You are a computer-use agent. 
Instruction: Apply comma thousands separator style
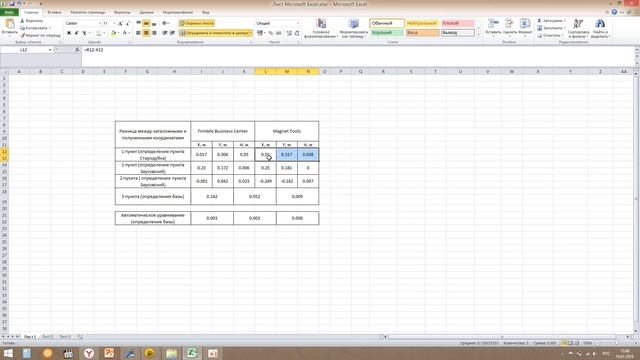[278, 33]
